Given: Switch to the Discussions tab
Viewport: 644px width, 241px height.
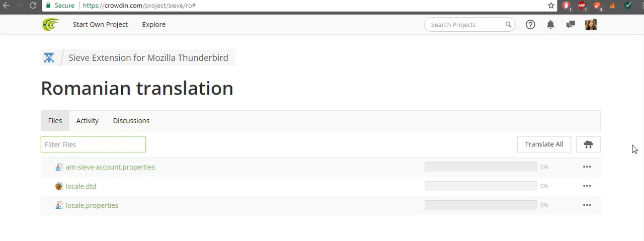Looking at the screenshot, I should point(131,121).
